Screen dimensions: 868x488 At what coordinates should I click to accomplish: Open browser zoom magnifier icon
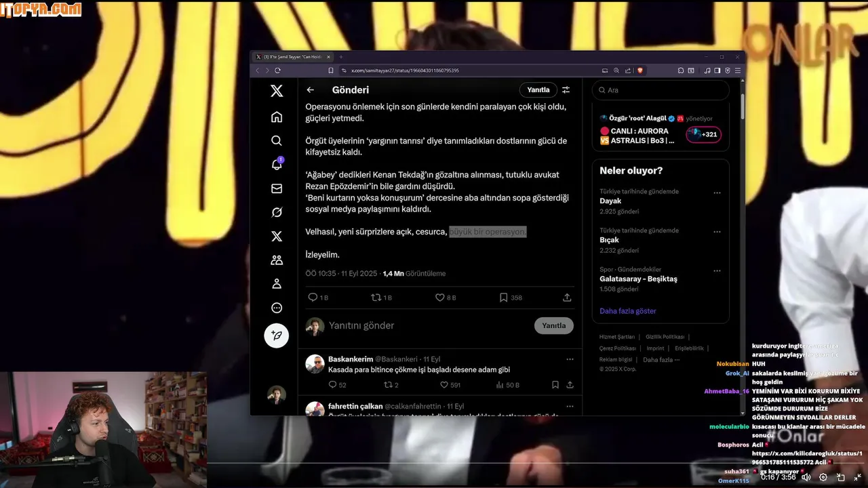pos(616,70)
